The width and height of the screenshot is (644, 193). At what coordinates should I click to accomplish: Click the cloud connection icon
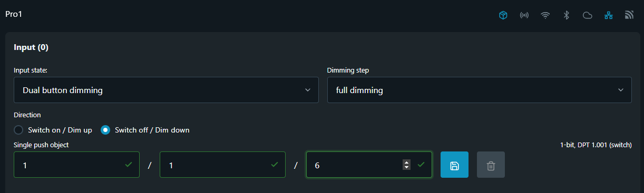click(x=587, y=15)
